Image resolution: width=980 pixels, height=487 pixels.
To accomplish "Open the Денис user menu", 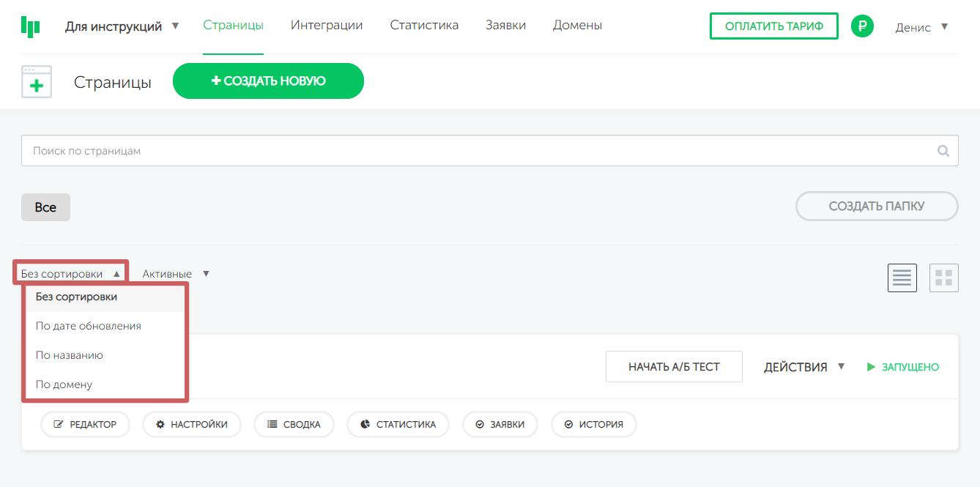I will [x=921, y=27].
